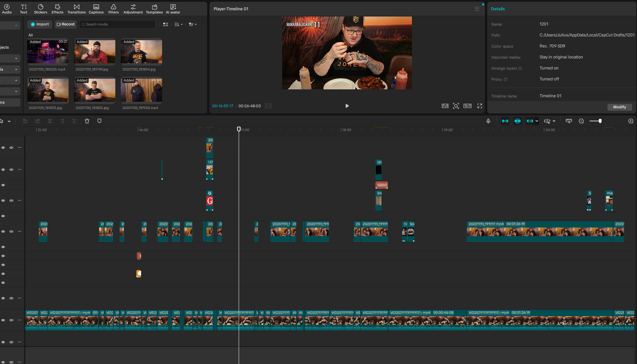The height and width of the screenshot is (364, 637).
Task: Select the 20251130_181928.mp4 media thumbnail
Action: point(141,90)
